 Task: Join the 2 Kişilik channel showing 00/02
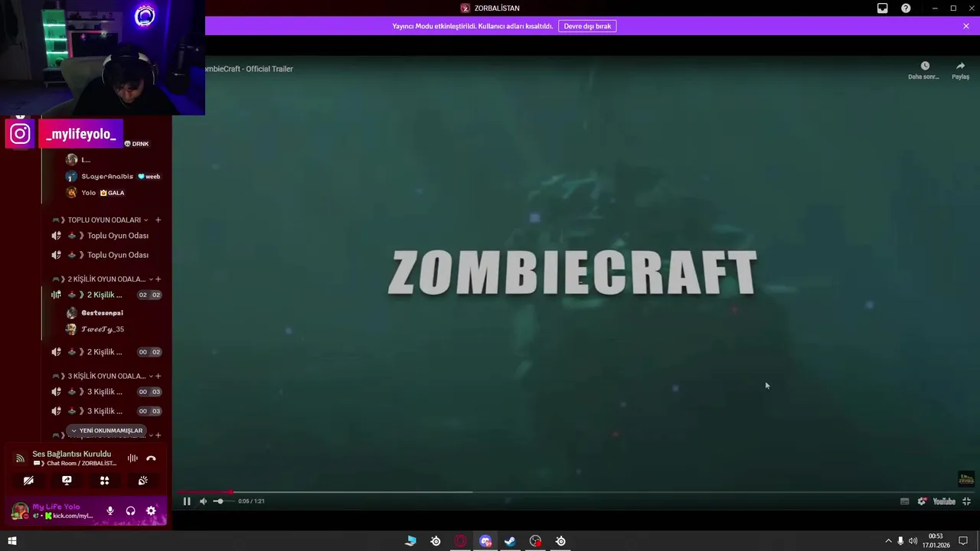tap(106, 352)
